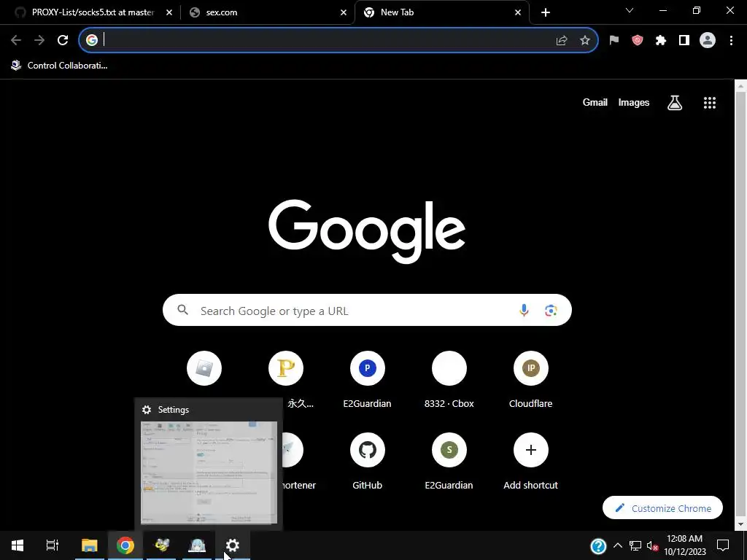Open tab search chevron dropdown
The width and height of the screenshot is (747, 560).
(x=630, y=10)
